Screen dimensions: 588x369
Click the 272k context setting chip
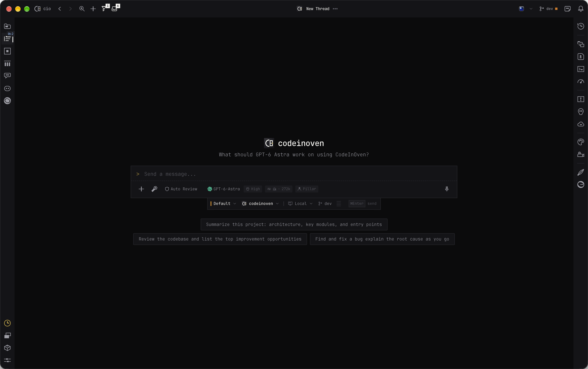point(278,189)
